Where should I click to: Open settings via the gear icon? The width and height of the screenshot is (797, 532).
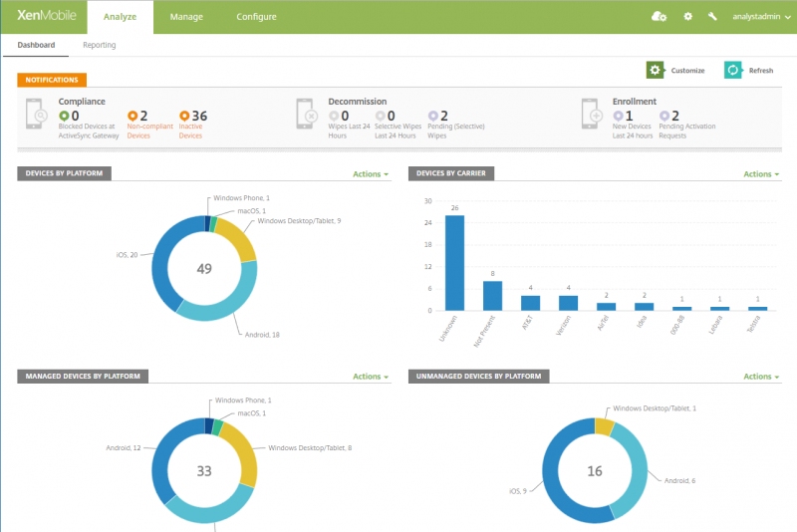(687, 16)
